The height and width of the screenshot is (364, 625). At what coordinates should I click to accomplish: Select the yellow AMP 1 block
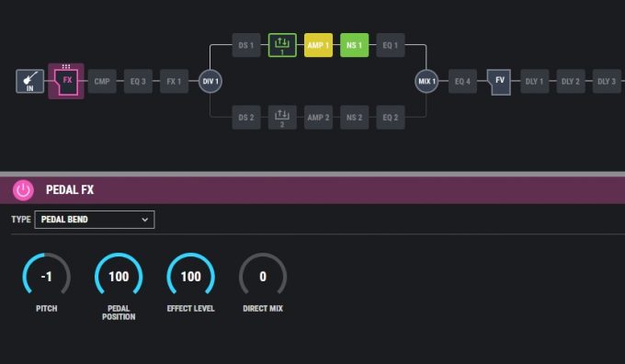point(319,45)
